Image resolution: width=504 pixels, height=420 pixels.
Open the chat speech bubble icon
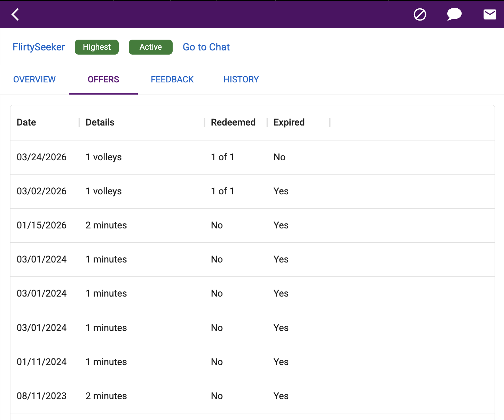(454, 15)
